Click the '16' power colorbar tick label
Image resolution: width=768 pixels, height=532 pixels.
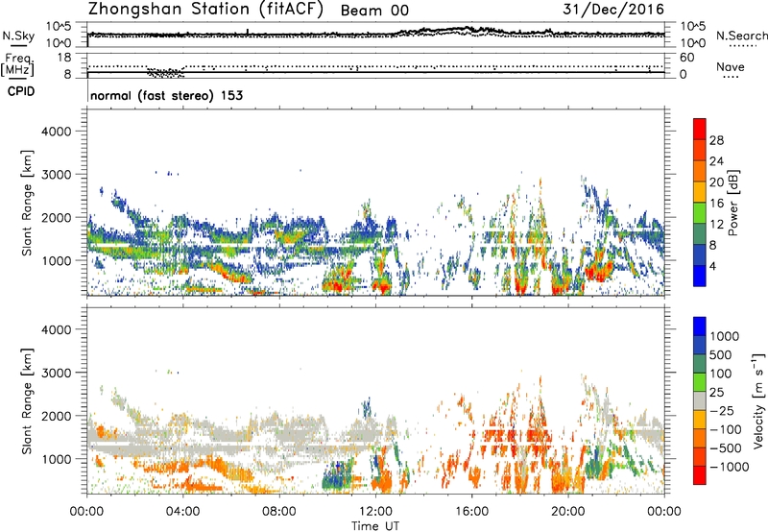pos(716,204)
